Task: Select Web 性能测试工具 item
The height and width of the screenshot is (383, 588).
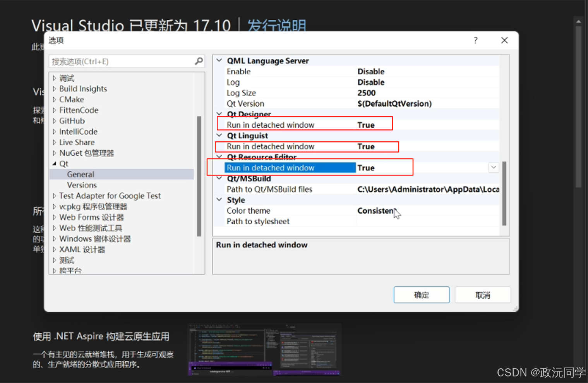Action: click(91, 228)
